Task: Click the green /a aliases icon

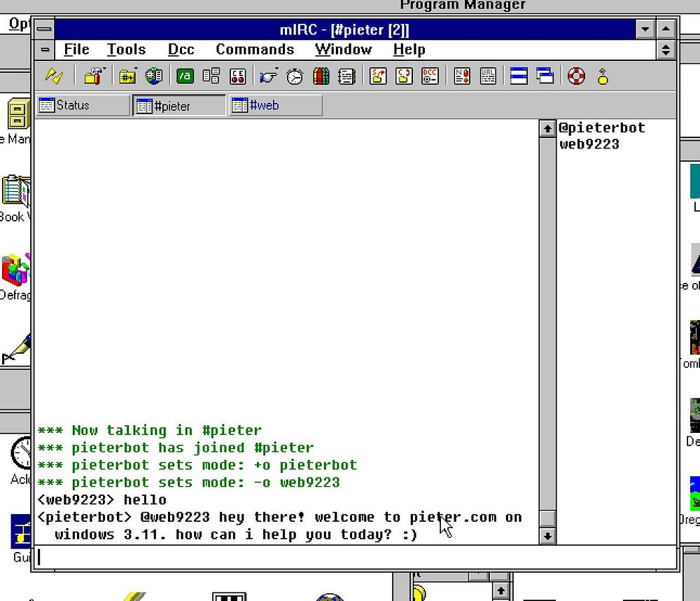Action: click(x=185, y=76)
